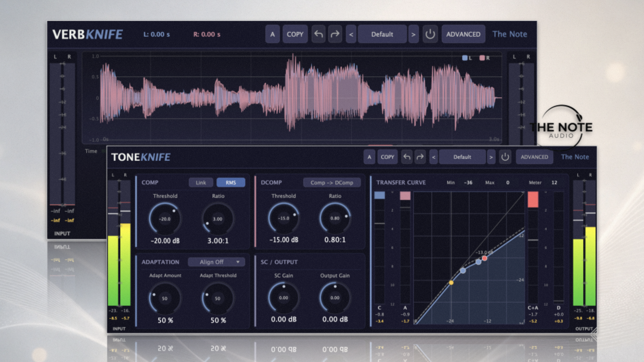Click the Adapt Threshold knob
The image size is (644, 362).
point(218,298)
